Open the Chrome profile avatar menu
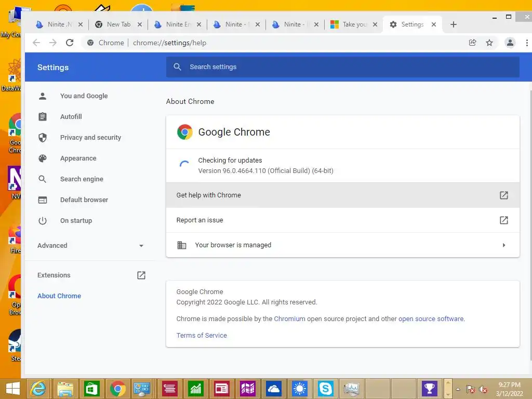Viewport: 532px width, 399px height. coord(510,43)
